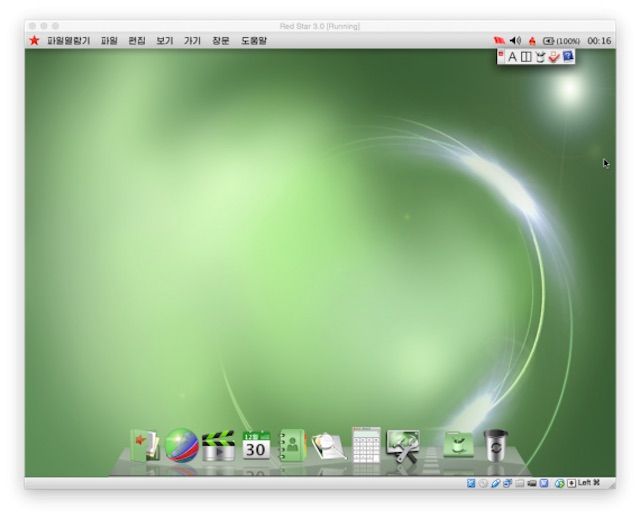
Task: Open the magnifier document viewer dock icon
Action: [x=329, y=447]
